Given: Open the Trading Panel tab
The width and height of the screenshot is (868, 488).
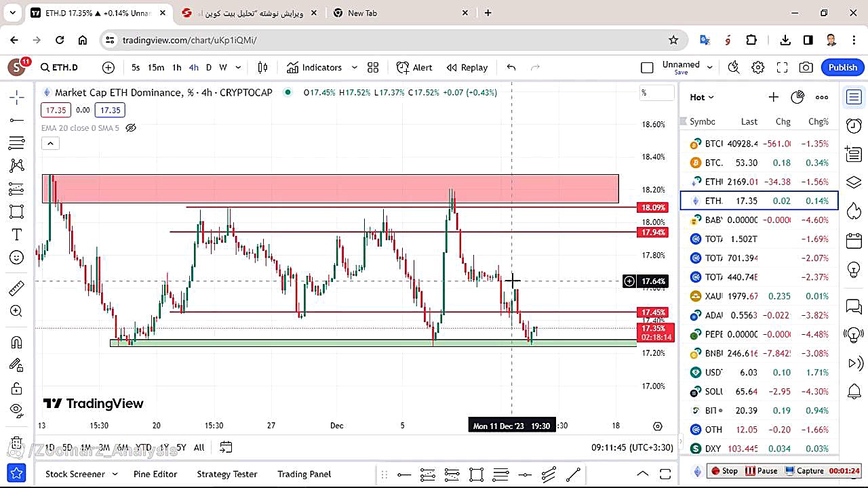Looking at the screenshot, I should 304,474.
